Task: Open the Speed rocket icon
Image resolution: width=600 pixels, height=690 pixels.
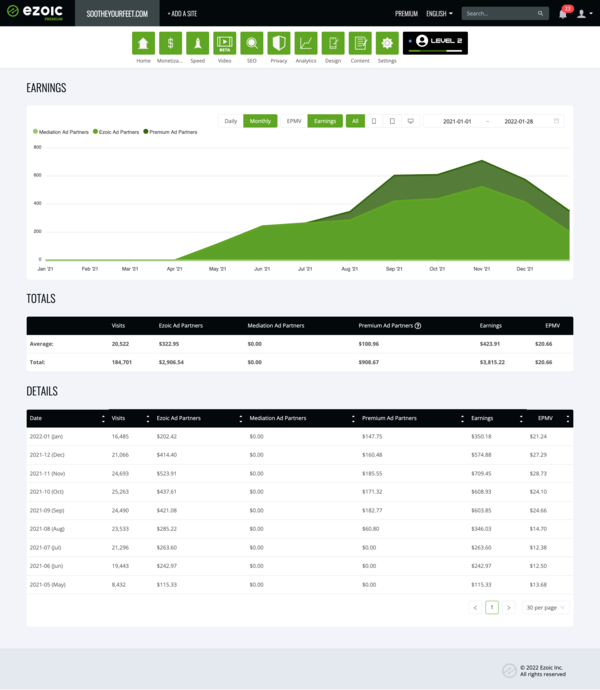Action: point(197,43)
